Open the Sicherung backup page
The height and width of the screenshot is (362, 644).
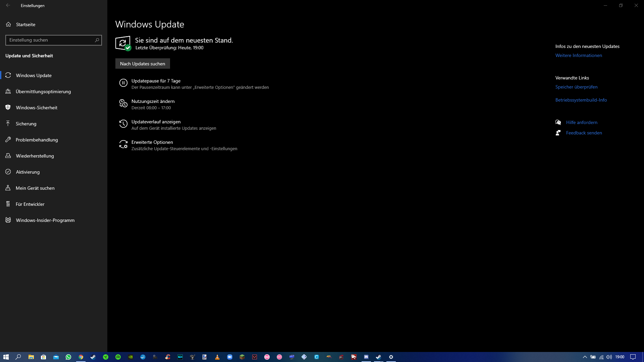click(54, 124)
